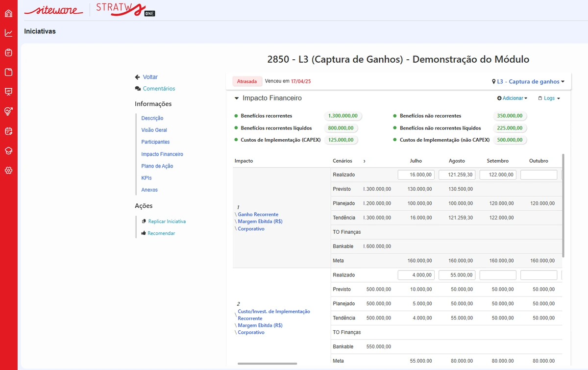Click the thumbs-up icon beside Recomendar
This screenshot has height=370, width=588.
tap(144, 233)
